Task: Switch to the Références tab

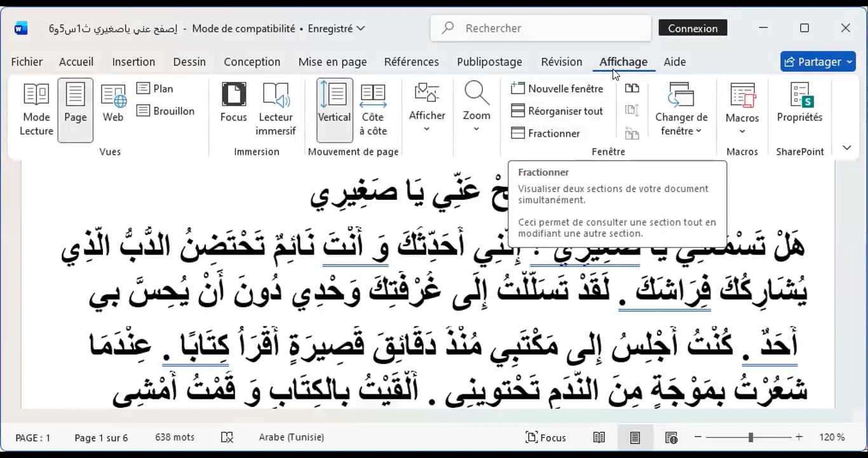Action: point(411,62)
